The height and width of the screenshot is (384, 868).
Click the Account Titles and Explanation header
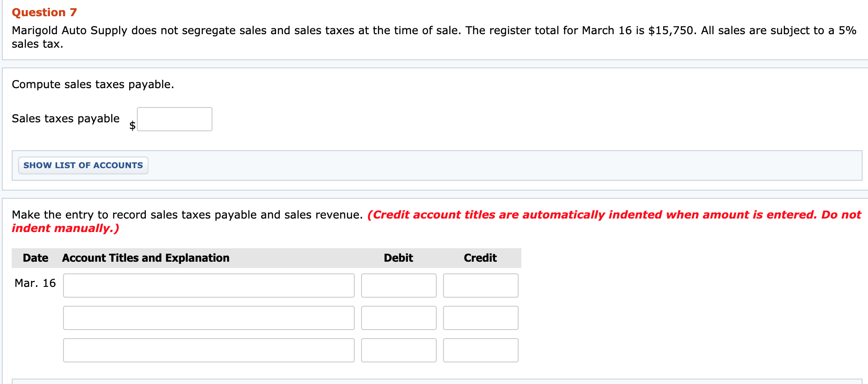145,258
